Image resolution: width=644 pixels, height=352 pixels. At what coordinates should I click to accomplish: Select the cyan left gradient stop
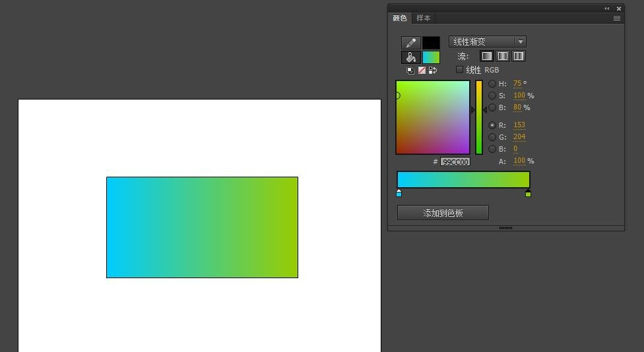click(x=399, y=193)
